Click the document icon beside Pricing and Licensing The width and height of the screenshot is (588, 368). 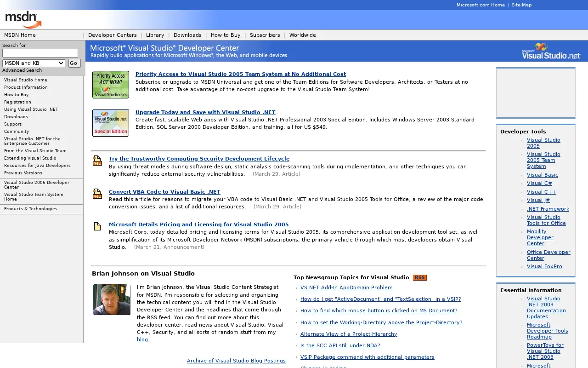pyautogui.click(x=97, y=226)
